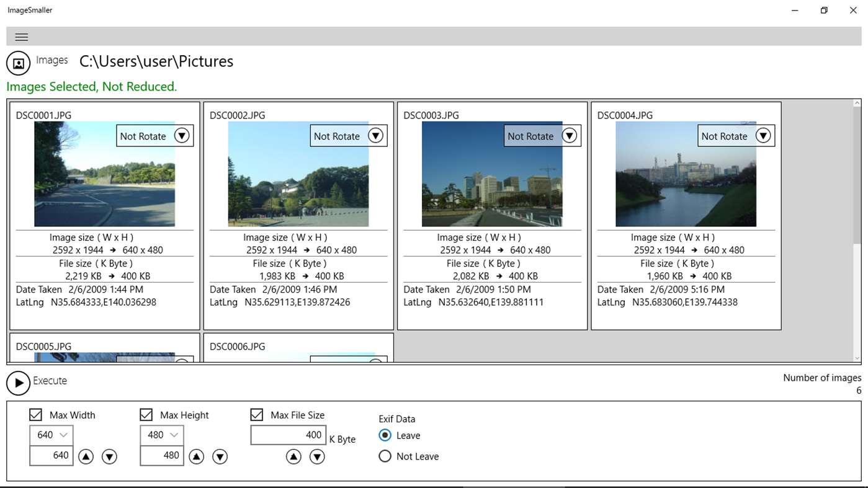
Task: Toggle the Max Width checkbox
Action: point(36,415)
